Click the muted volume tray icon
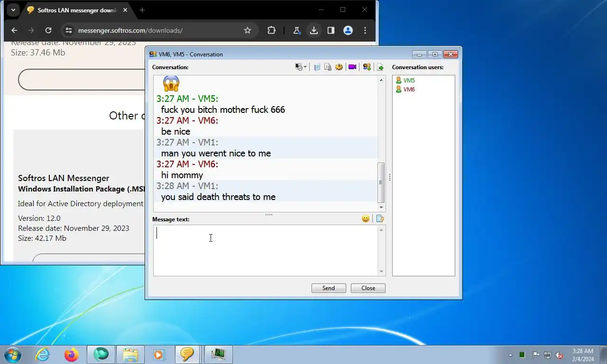 [x=560, y=355]
